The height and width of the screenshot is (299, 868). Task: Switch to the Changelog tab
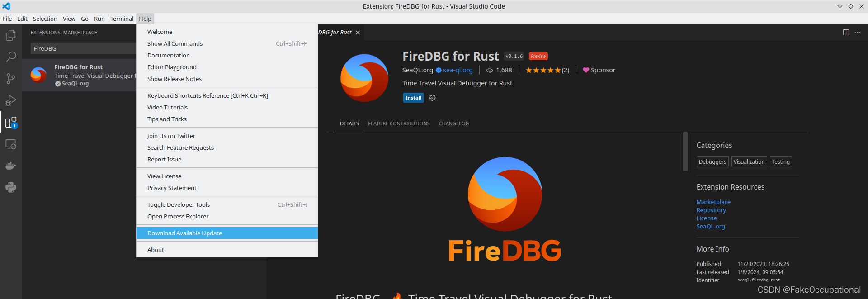pyautogui.click(x=454, y=123)
